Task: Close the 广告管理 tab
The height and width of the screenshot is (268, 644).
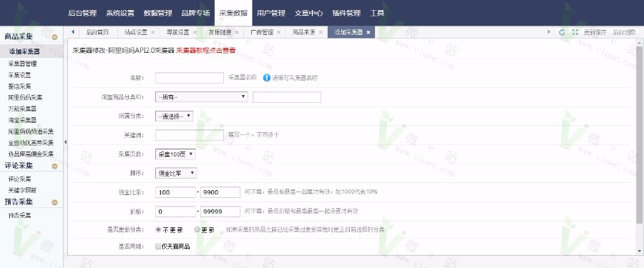Action: pos(279,32)
